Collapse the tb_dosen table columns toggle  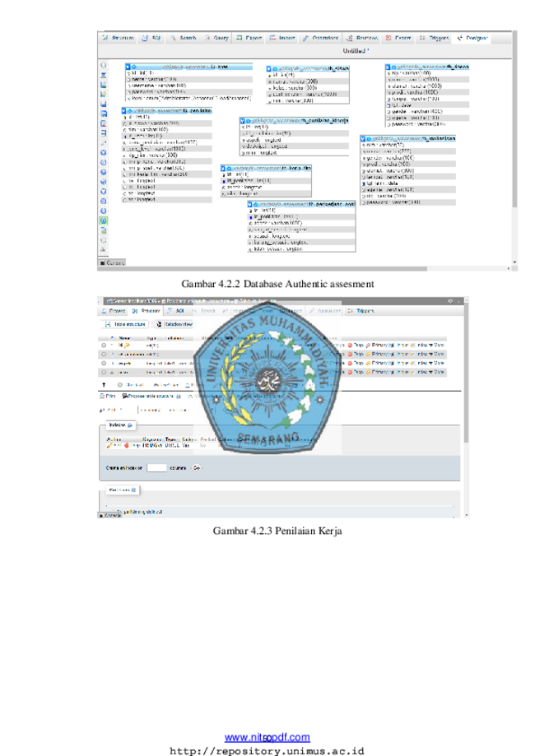pos(388,67)
